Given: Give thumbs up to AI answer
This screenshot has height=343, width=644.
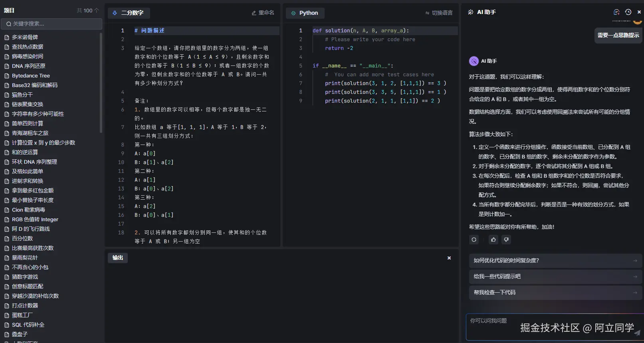Looking at the screenshot, I should click(x=493, y=240).
